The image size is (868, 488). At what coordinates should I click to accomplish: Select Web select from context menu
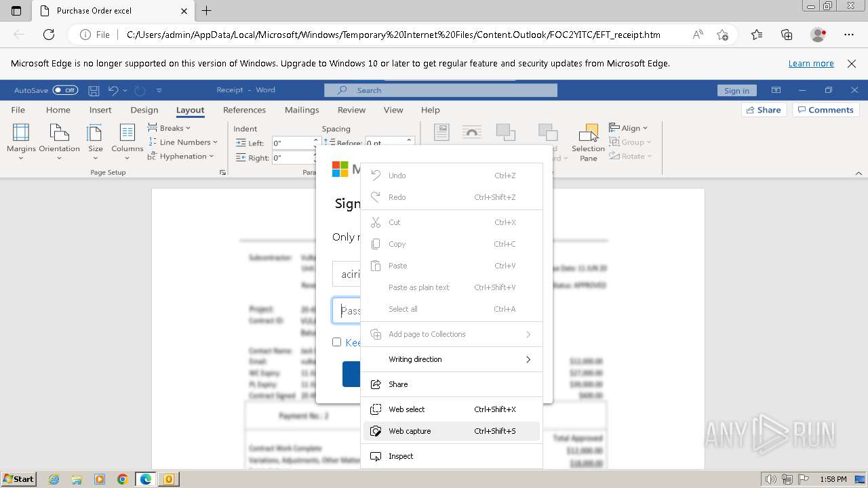tap(452, 409)
